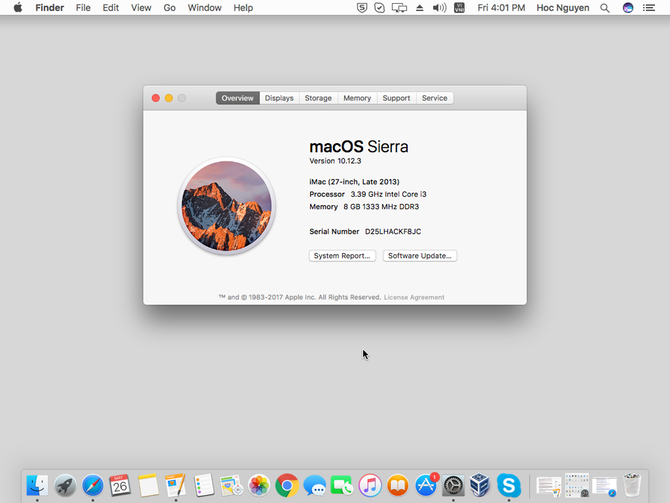The image size is (670, 503).
Task: Open Safari compass icon in Dock
Action: 93,485
